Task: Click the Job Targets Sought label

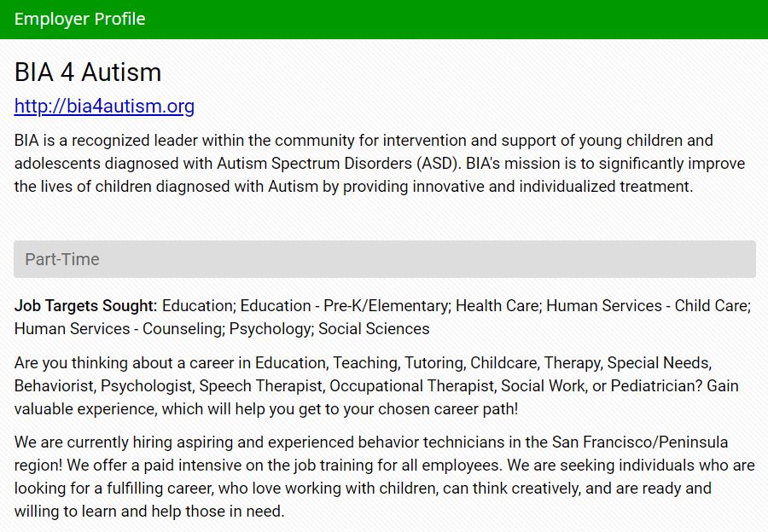Action: 86,305
